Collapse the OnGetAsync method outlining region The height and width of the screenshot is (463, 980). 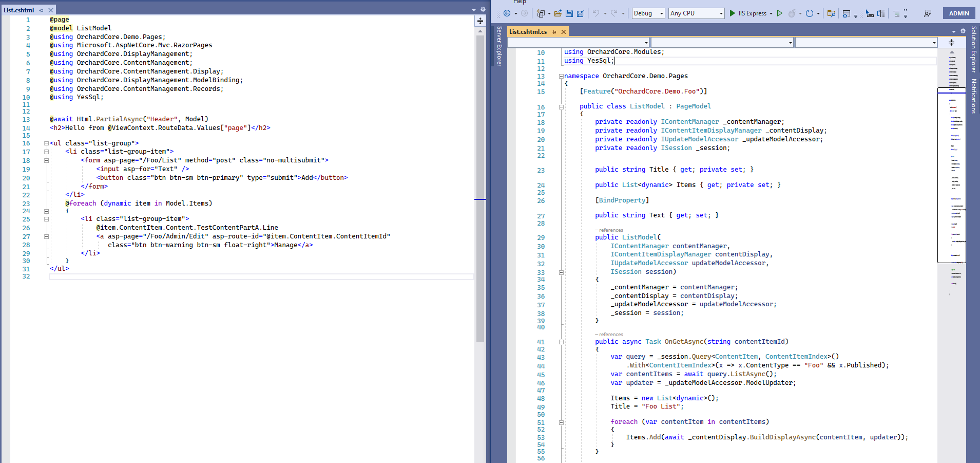[561, 342]
